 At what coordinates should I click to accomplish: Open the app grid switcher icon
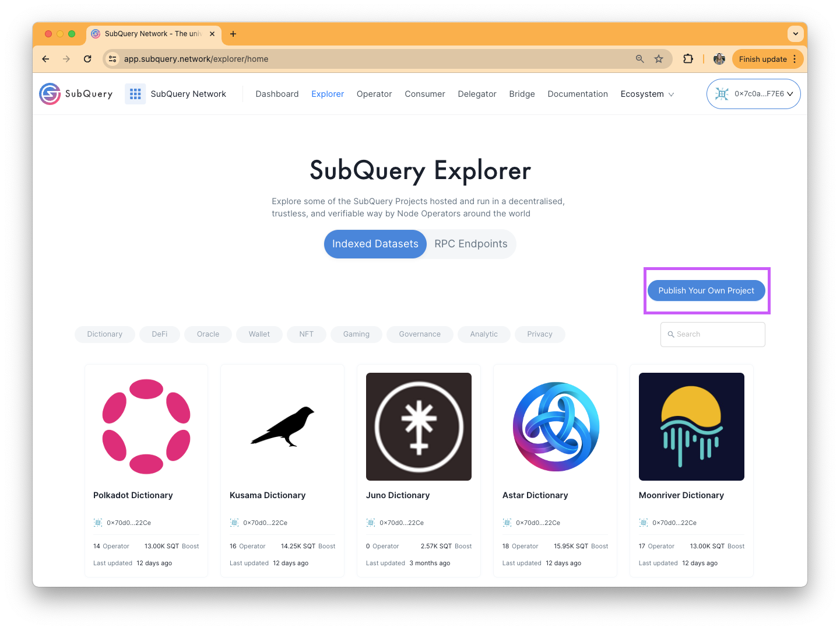[135, 94]
